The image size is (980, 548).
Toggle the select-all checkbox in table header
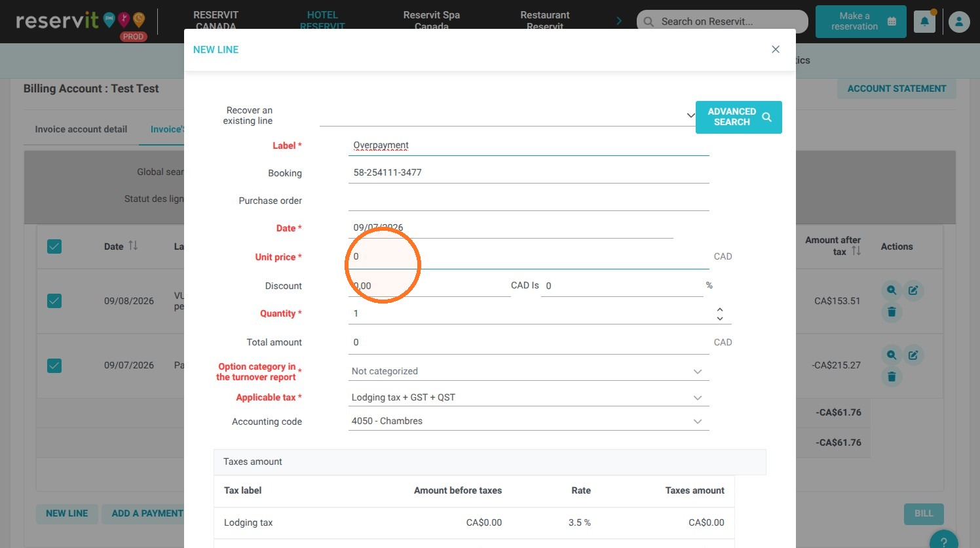pyautogui.click(x=54, y=246)
